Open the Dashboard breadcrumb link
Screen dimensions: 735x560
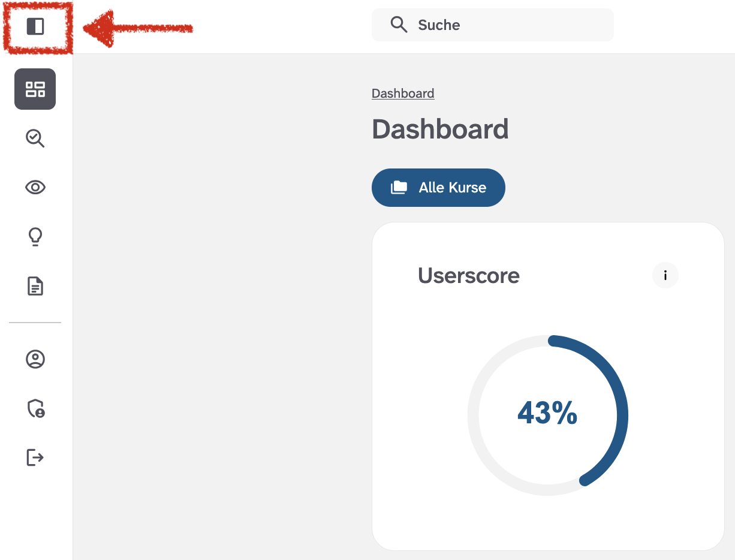point(402,93)
